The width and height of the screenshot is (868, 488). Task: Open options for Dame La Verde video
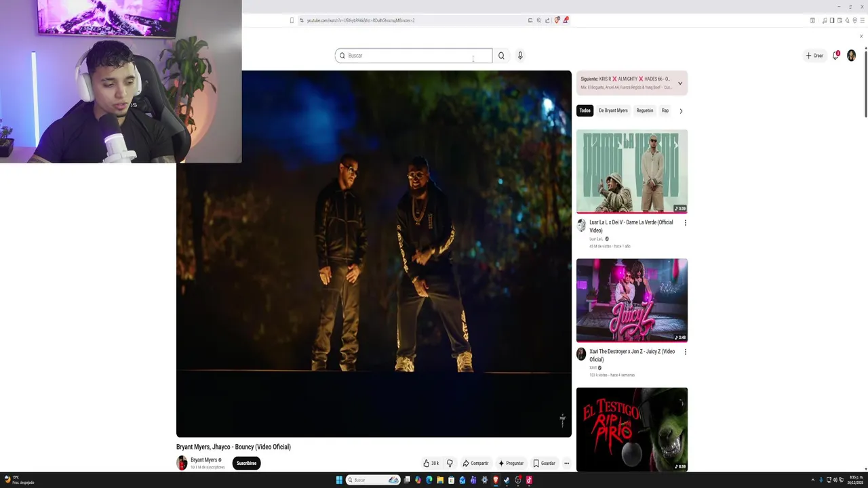(x=685, y=223)
